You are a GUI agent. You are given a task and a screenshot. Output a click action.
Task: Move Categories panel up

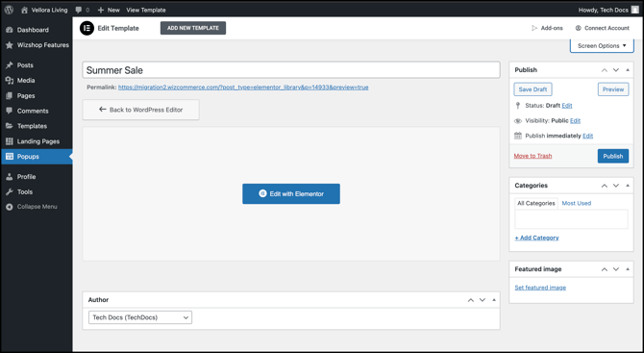(605, 186)
